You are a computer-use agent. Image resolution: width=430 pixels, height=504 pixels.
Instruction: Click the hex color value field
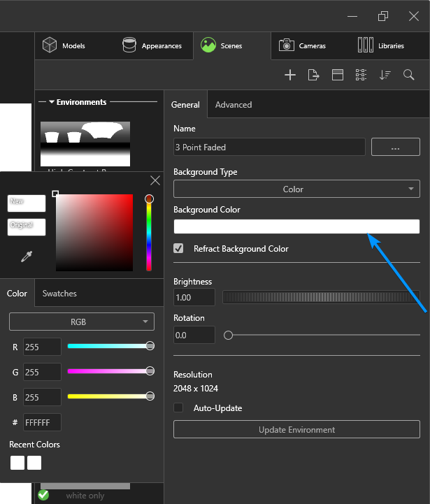click(x=42, y=422)
